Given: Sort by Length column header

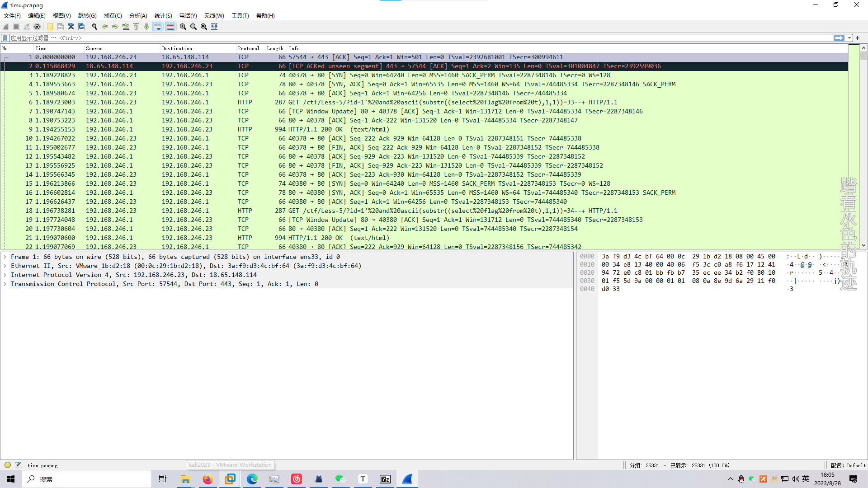Looking at the screenshot, I should [x=275, y=48].
